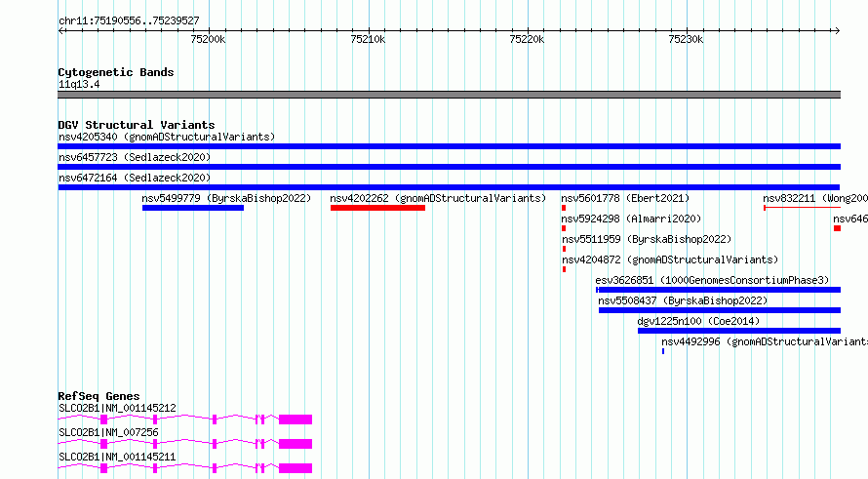
Task: Select the small red nsv5924298 marker
Action: 564,228
